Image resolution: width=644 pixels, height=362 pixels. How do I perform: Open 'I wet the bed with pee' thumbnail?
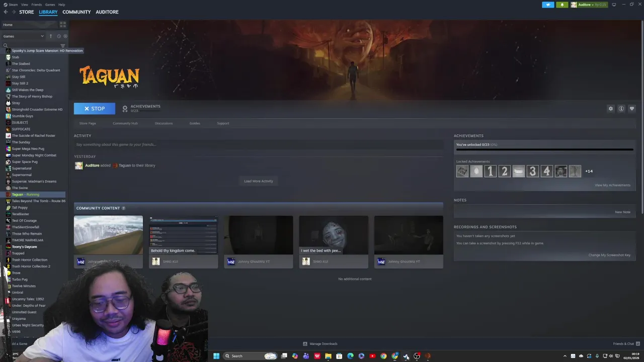point(334,235)
